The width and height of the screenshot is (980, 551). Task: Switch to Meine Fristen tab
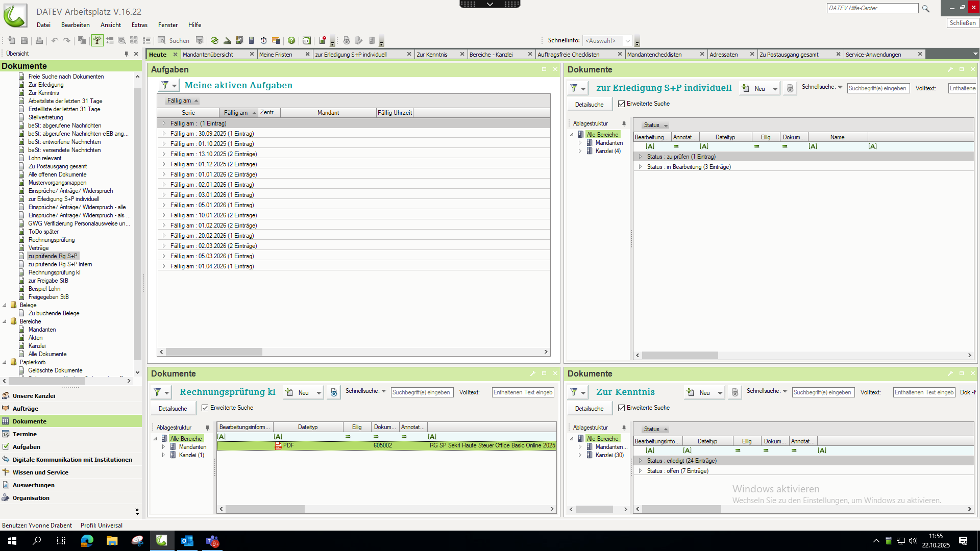(276, 55)
